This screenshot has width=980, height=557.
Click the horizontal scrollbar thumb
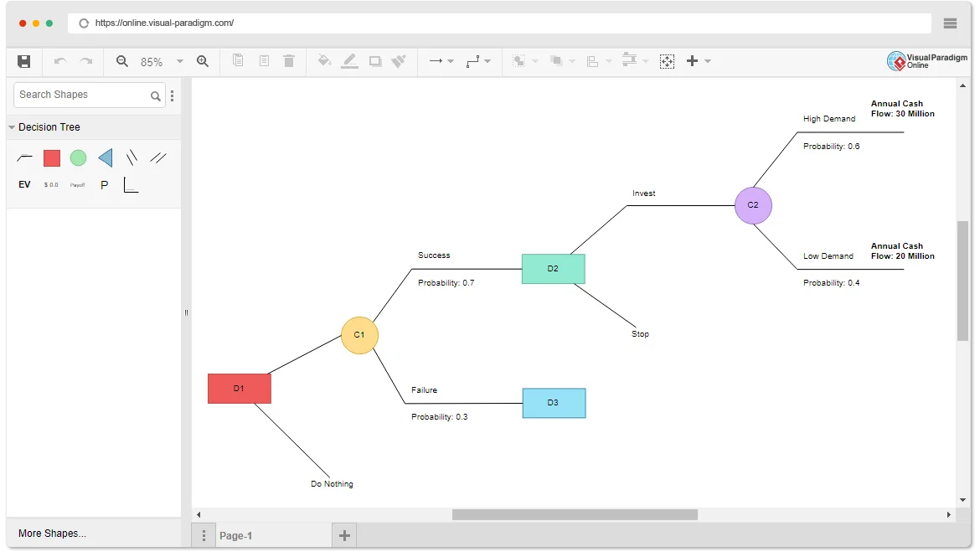tap(575, 514)
